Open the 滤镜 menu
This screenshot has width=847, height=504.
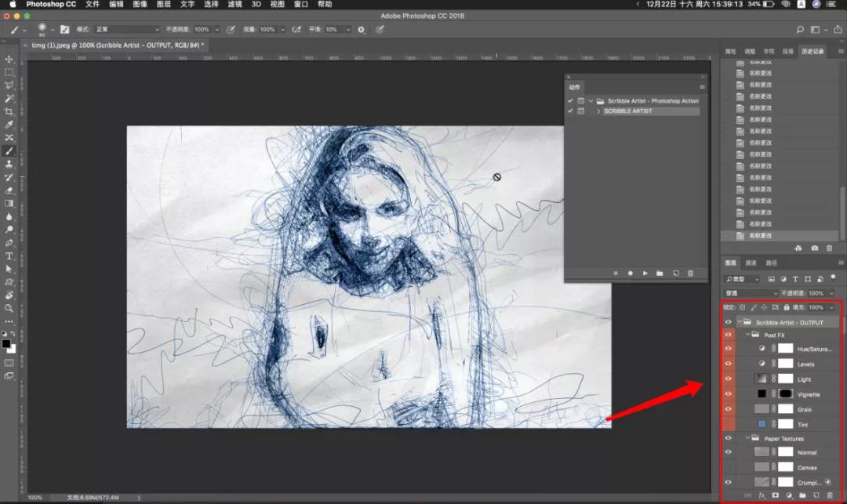coord(234,5)
